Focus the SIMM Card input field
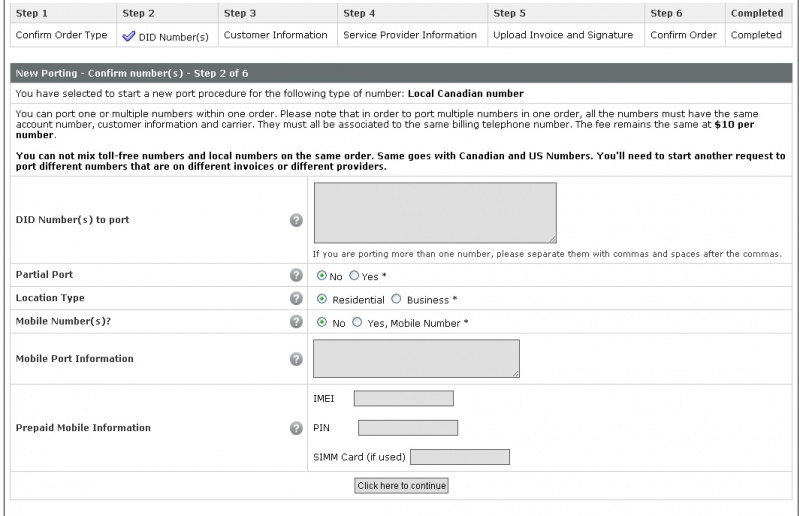The image size is (800, 516). [x=460, y=457]
